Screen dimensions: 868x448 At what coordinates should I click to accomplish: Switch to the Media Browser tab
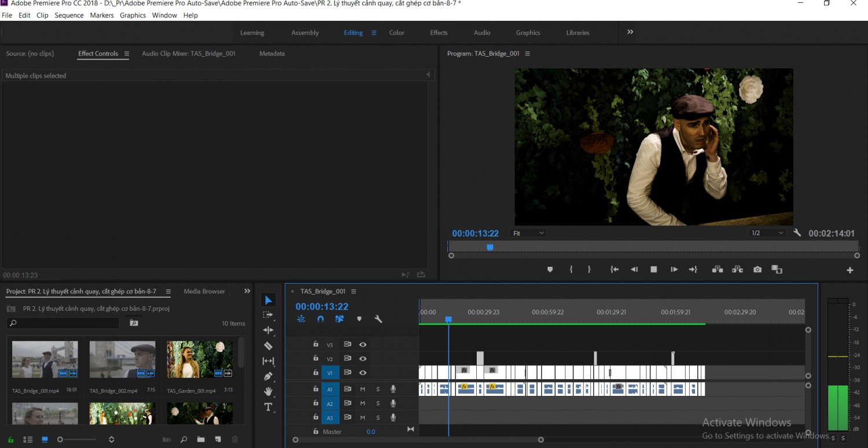(204, 292)
